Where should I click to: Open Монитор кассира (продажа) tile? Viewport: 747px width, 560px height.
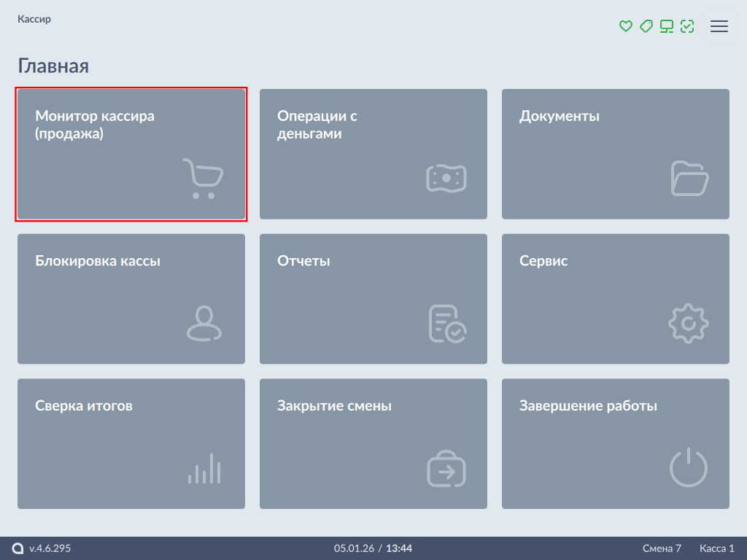131,154
